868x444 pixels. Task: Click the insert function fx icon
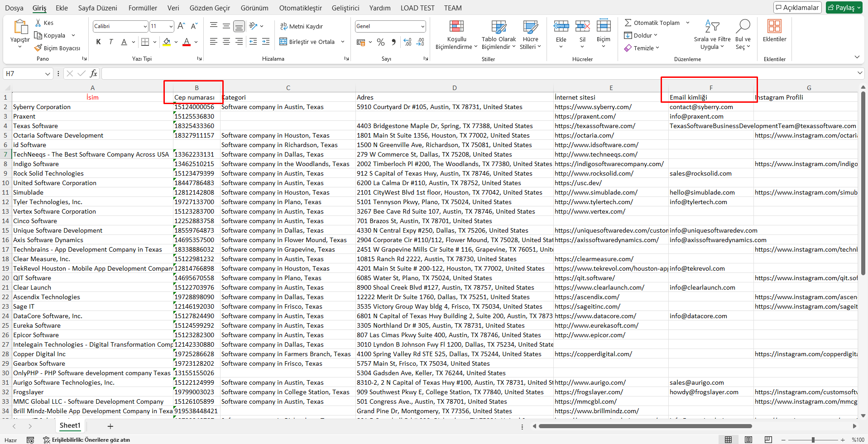(x=94, y=73)
